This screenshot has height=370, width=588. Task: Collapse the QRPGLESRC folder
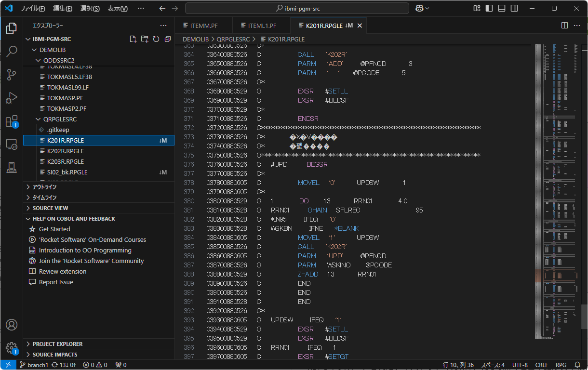coord(99,119)
